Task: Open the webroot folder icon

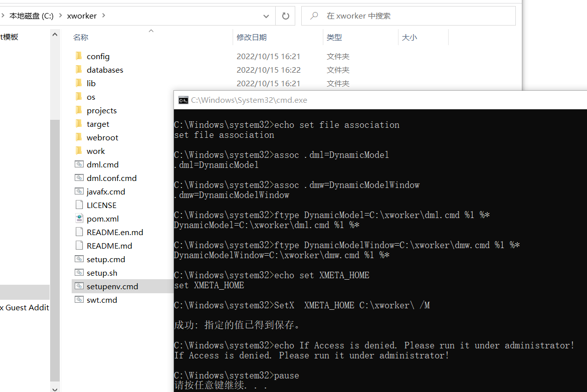Action: coord(78,137)
